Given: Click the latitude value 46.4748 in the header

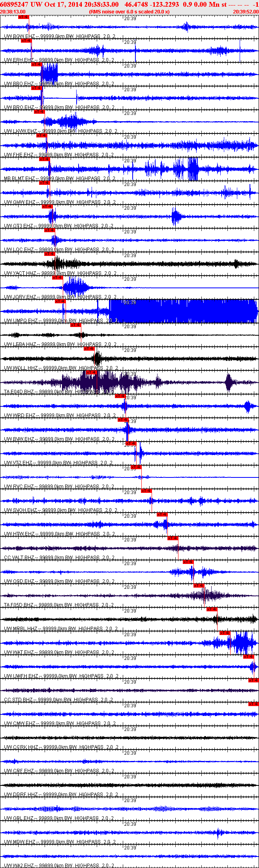Looking at the screenshot, I should [x=136, y=4].
